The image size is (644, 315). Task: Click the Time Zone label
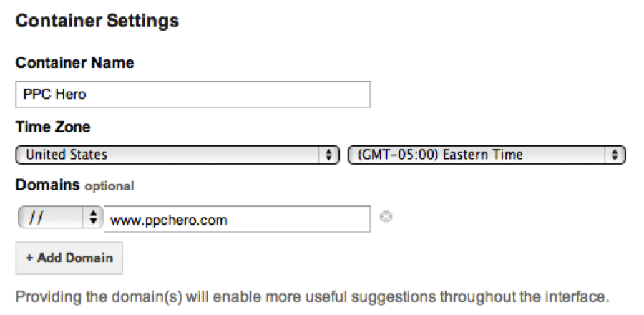[x=53, y=127]
